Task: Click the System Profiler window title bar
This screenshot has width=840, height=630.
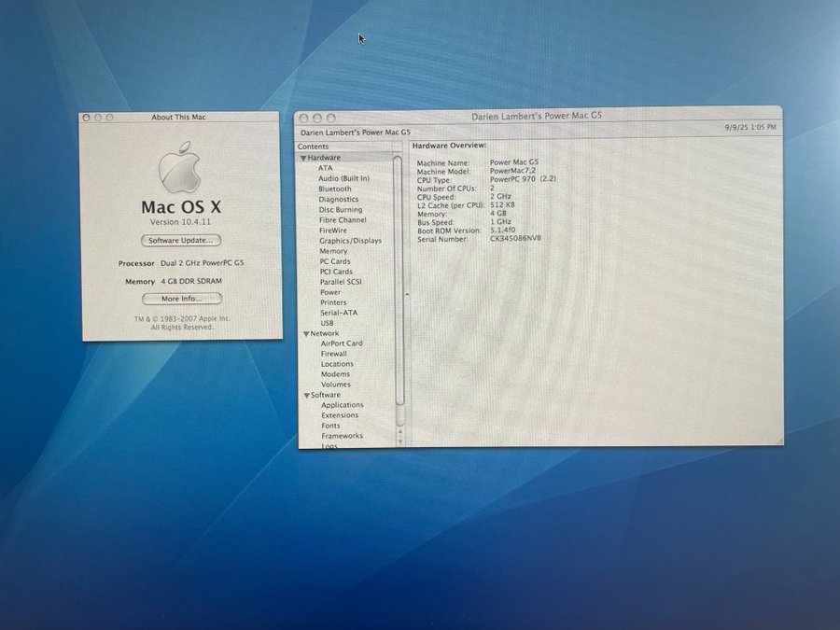Action: 537,117
